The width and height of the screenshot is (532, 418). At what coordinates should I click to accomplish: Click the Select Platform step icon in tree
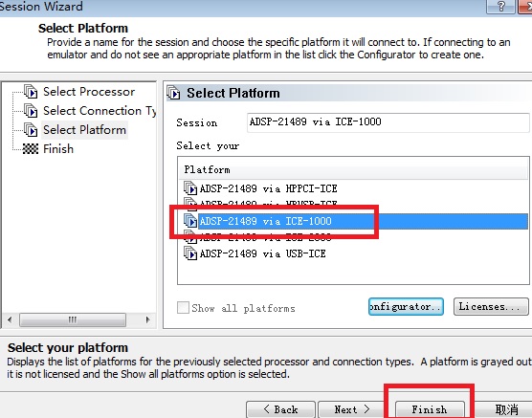31,129
